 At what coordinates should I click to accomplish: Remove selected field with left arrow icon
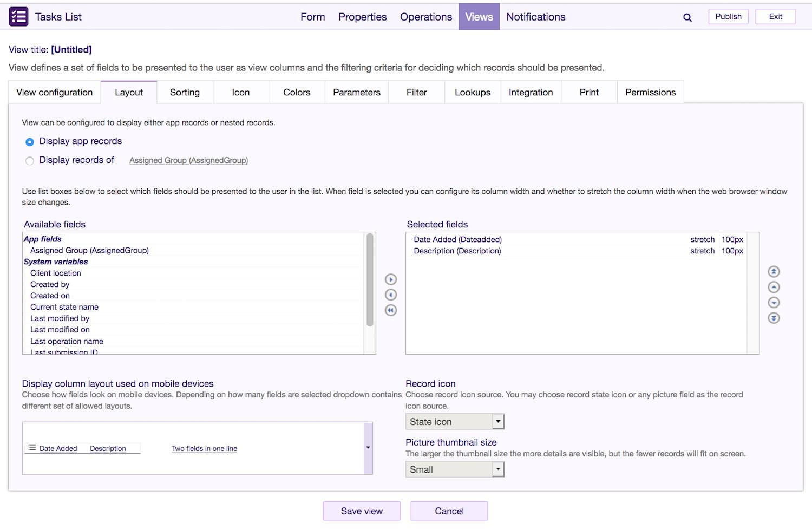coord(391,295)
